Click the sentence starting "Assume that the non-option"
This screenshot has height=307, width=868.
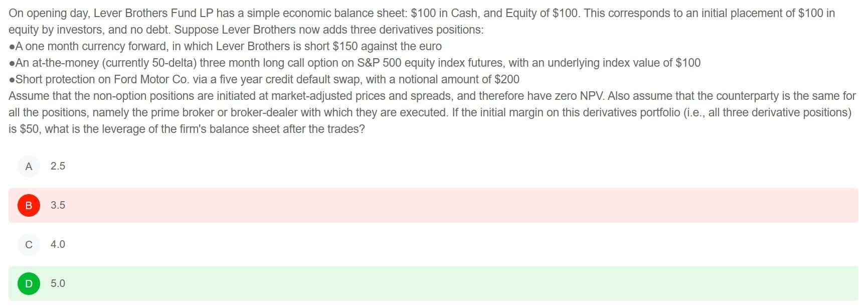coord(306,96)
